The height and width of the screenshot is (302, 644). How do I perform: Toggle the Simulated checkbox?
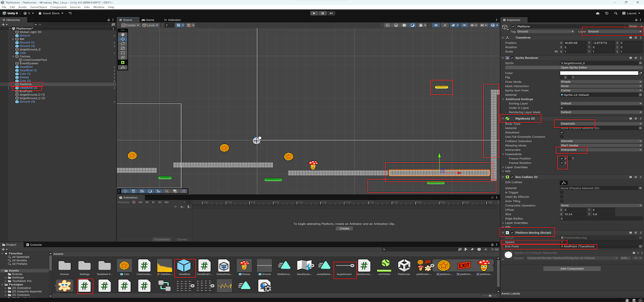[562, 132]
